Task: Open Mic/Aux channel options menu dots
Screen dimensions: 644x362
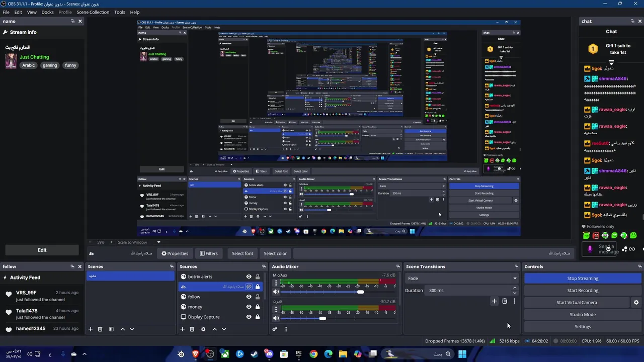Action: pos(276,284)
